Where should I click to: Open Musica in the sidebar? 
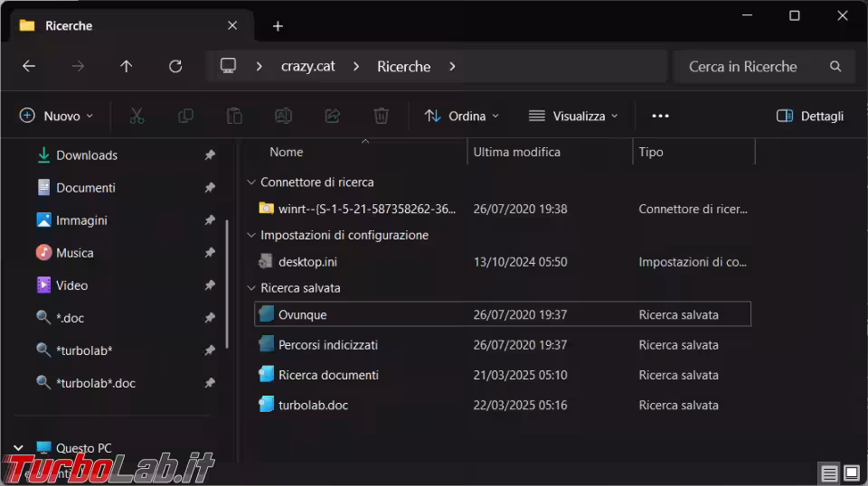pyautogui.click(x=74, y=253)
